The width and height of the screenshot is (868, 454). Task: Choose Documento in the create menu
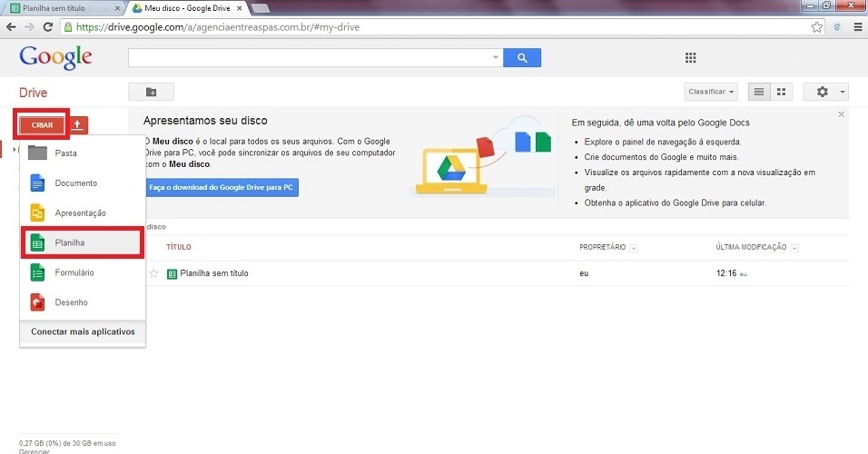(x=83, y=183)
